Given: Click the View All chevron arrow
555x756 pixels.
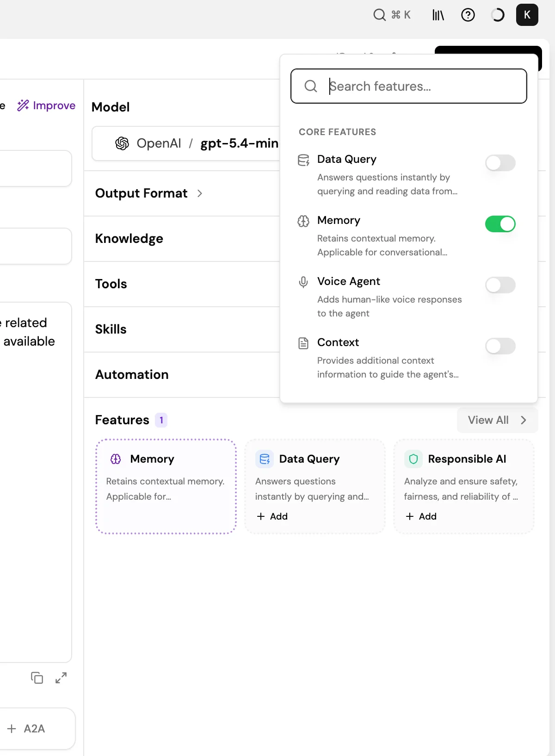Looking at the screenshot, I should click(x=524, y=420).
